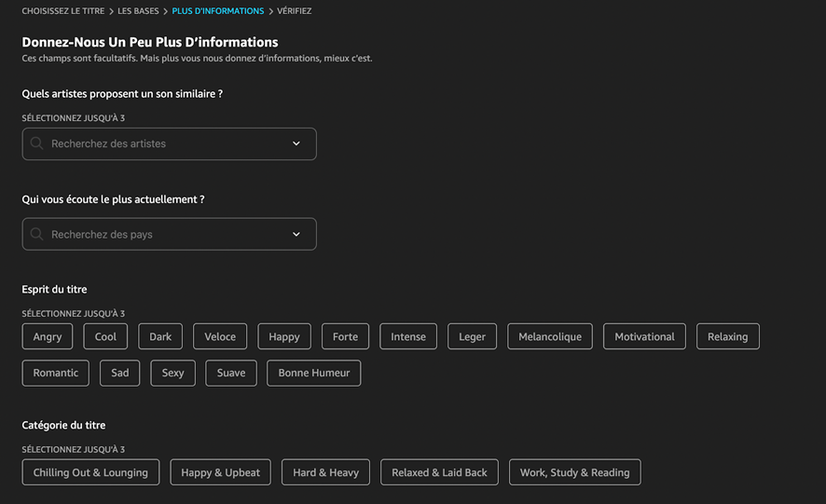
Task: Select the Romantic mood tag
Action: click(x=56, y=373)
